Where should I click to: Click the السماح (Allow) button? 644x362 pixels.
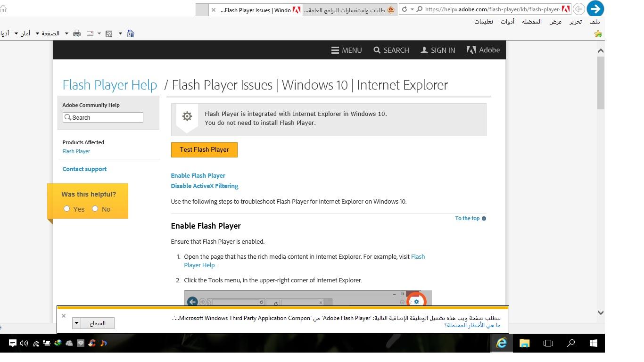click(98, 323)
